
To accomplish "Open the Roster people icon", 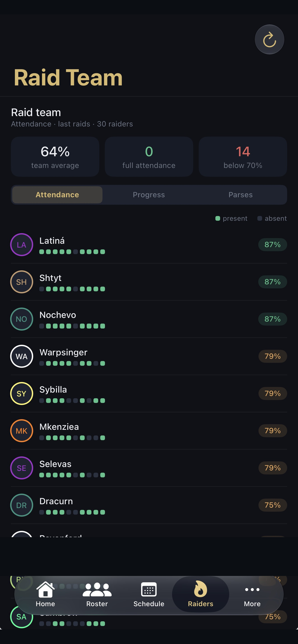I will tap(97, 590).
